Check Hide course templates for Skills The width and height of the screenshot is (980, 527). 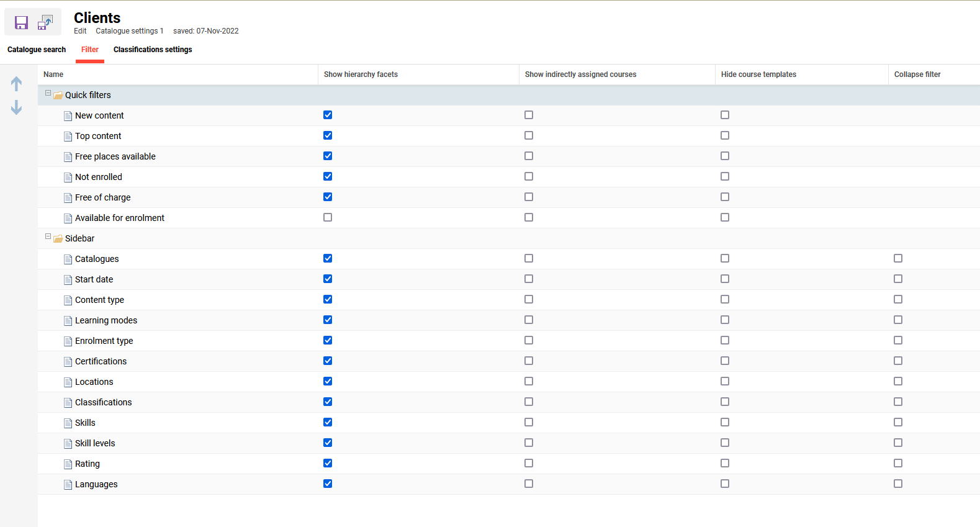(725, 422)
